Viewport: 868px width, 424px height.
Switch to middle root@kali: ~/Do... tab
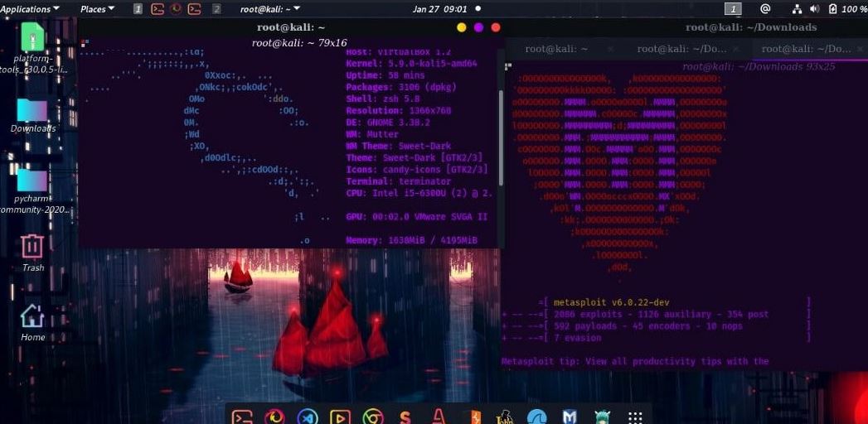point(681,49)
